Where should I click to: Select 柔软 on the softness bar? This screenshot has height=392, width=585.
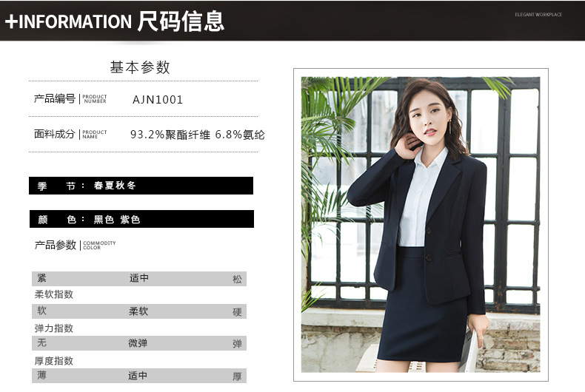point(138,311)
